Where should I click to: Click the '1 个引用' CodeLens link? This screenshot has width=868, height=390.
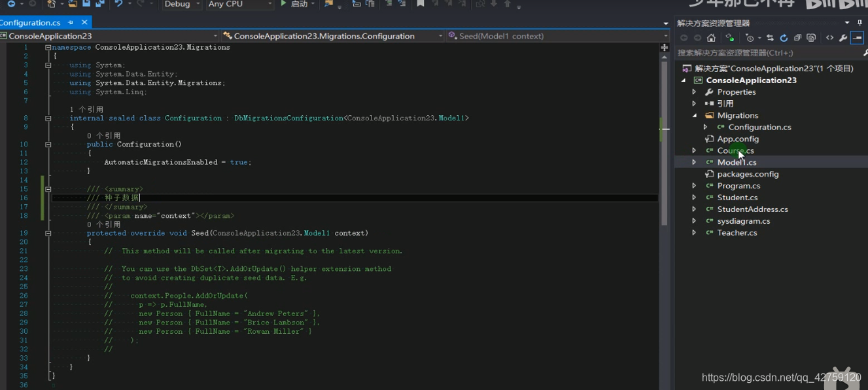(x=86, y=109)
